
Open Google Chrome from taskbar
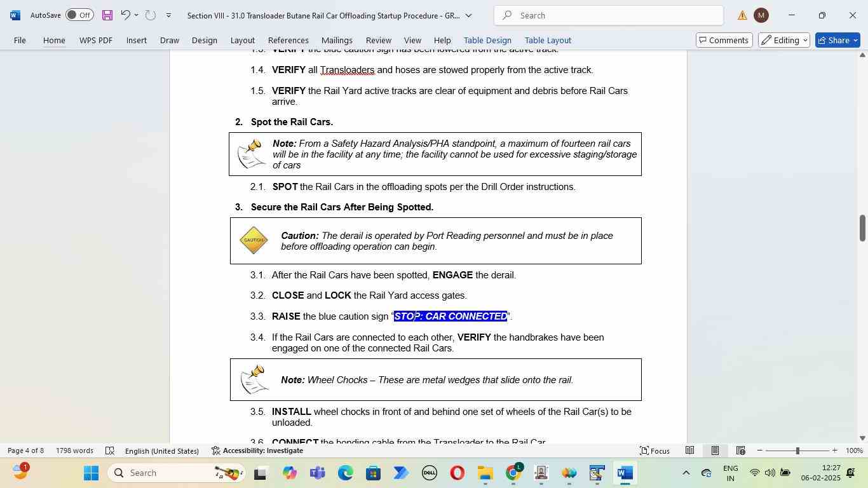513,473
